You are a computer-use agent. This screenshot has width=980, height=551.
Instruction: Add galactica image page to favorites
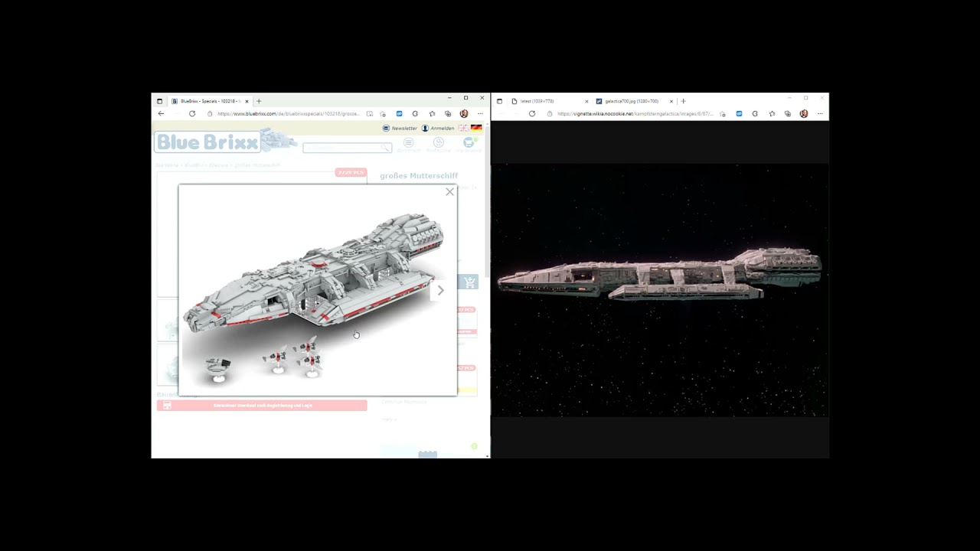723,113
